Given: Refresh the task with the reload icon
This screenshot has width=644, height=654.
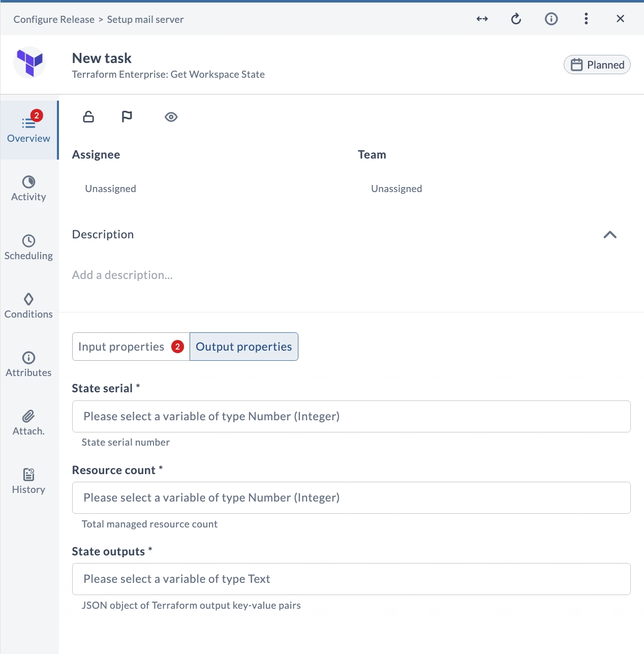Looking at the screenshot, I should click(x=516, y=19).
